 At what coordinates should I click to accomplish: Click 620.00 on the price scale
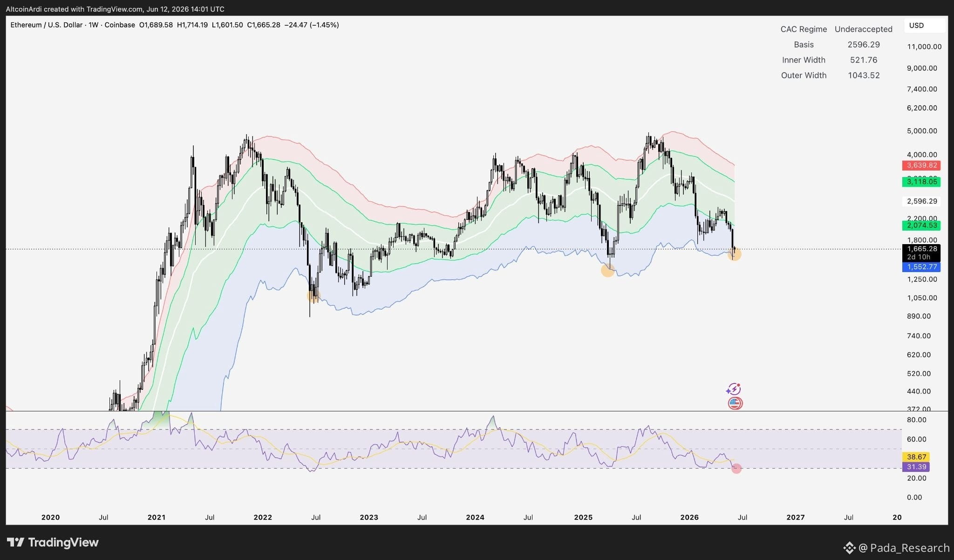click(919, 355)
